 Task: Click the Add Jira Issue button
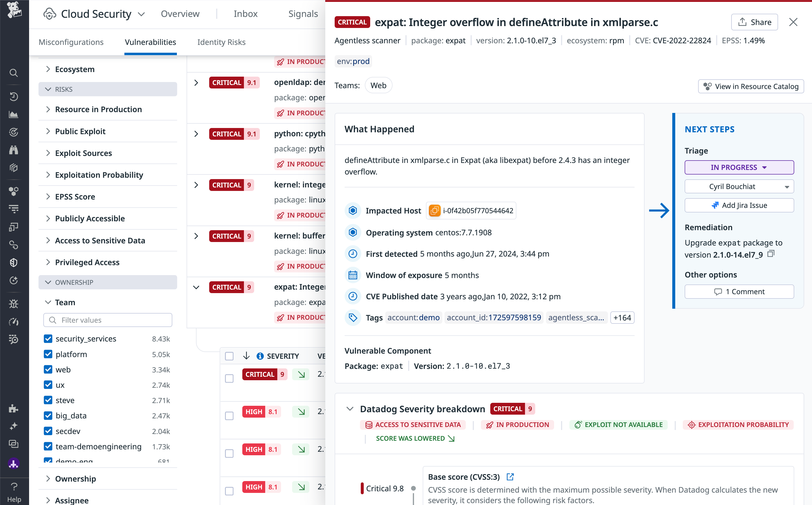pyautogui.click(x=739, y=205)
